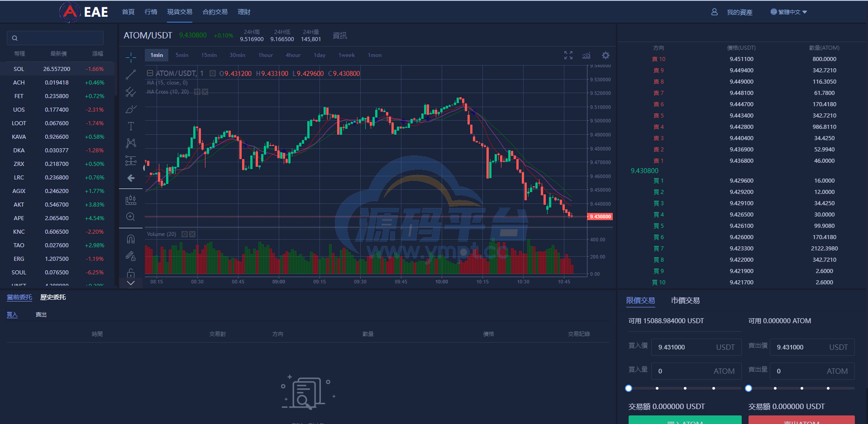Switch chart to 1day interval

(x=320, y=55)
